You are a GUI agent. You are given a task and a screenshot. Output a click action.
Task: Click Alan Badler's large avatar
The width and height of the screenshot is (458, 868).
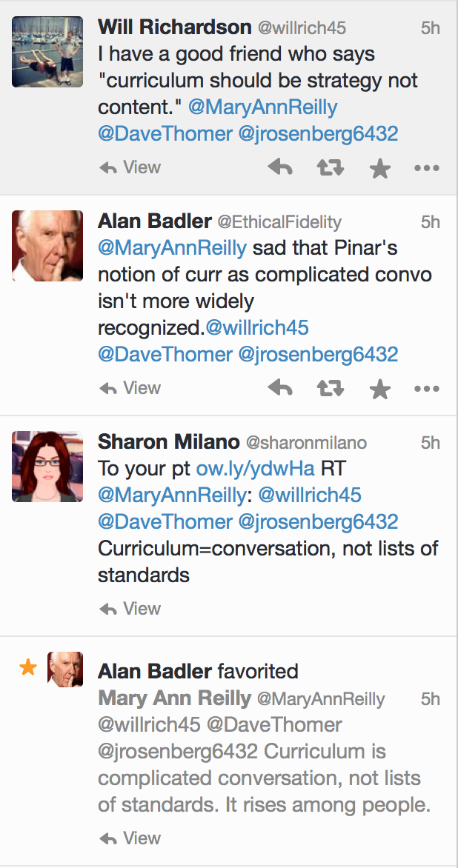pos(47,246)
